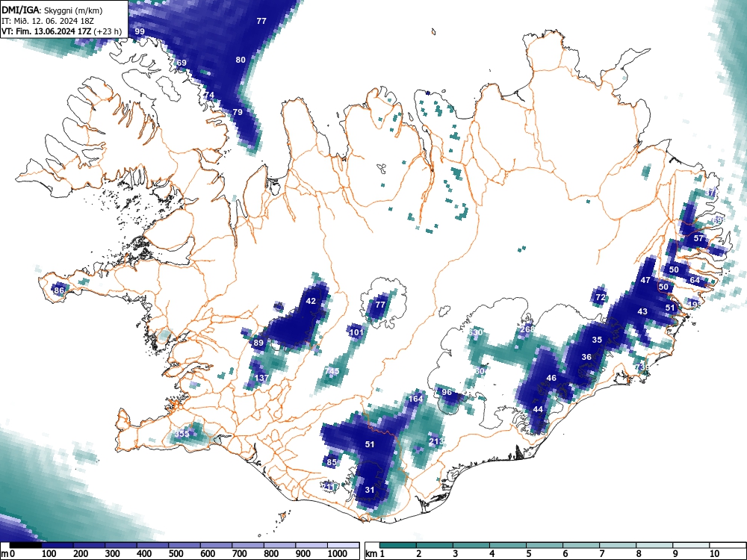747x560 pixels.
Task: Click the visibility value 35 on the map
Action: [597, 340]
